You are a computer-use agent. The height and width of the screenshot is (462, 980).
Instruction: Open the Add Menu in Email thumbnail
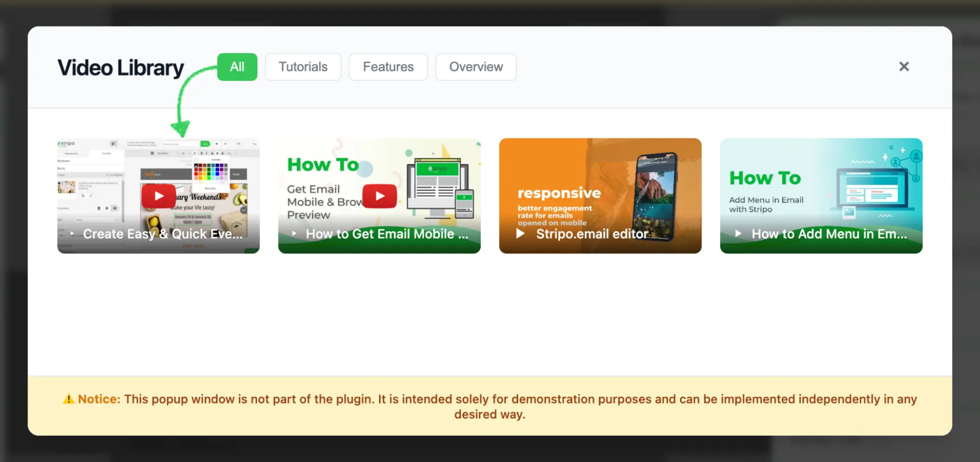(821, 195)
